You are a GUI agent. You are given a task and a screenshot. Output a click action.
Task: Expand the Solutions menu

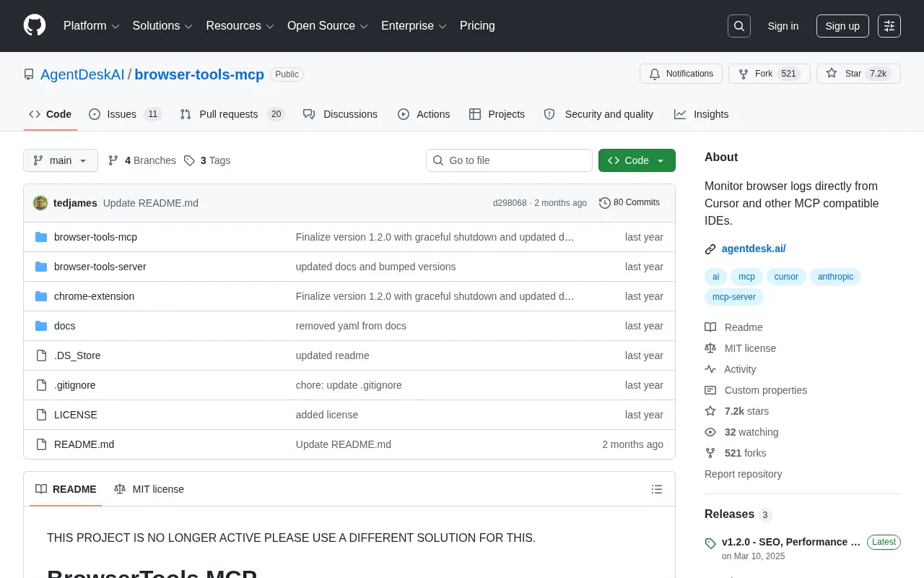pos(162,26)
